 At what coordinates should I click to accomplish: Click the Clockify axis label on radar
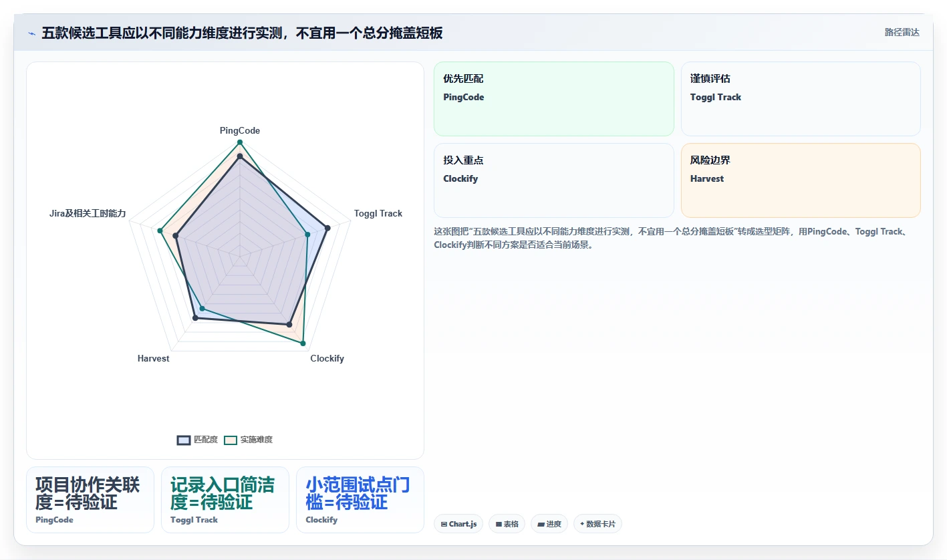327,358
